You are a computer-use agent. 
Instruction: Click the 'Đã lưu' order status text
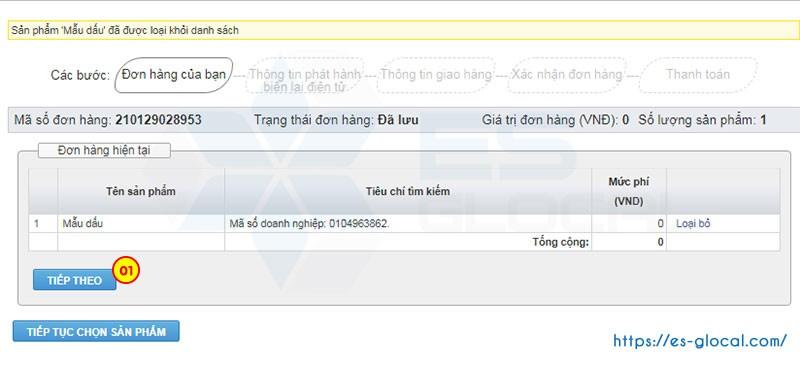coord(398,120)
